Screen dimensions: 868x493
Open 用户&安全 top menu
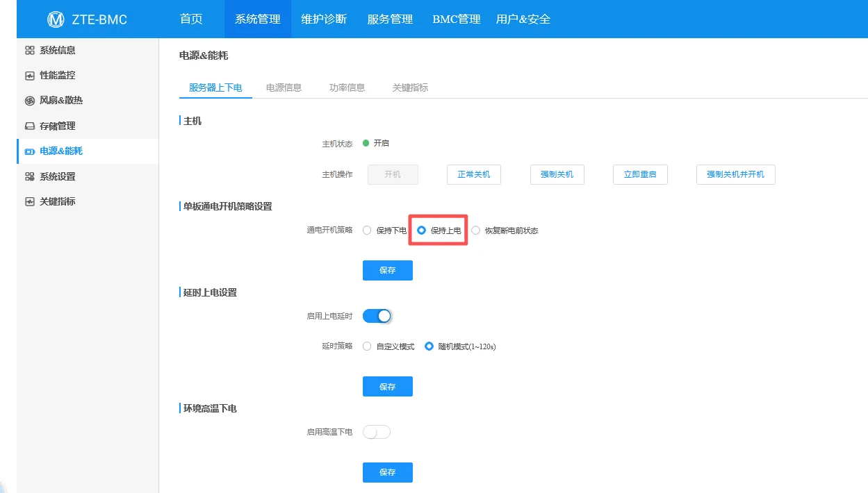[x=523, y=19]
